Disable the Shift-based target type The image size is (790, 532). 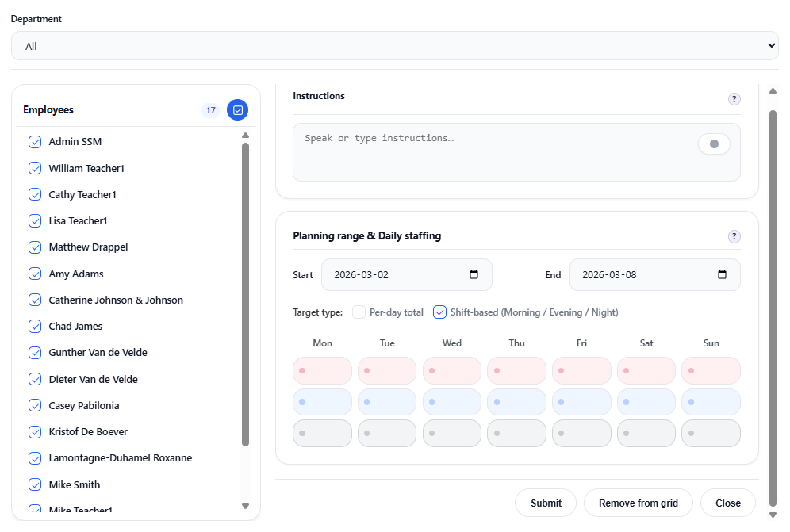pos(439,312)
